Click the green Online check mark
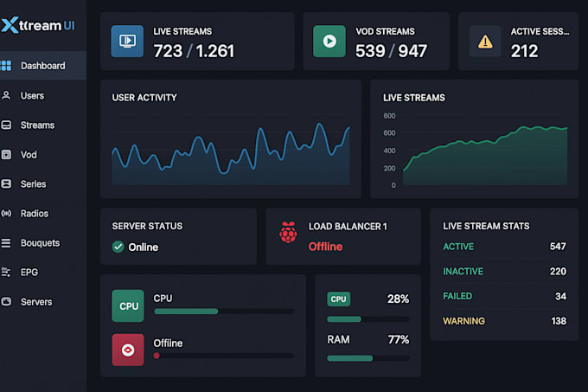 (x=118, y=247)
